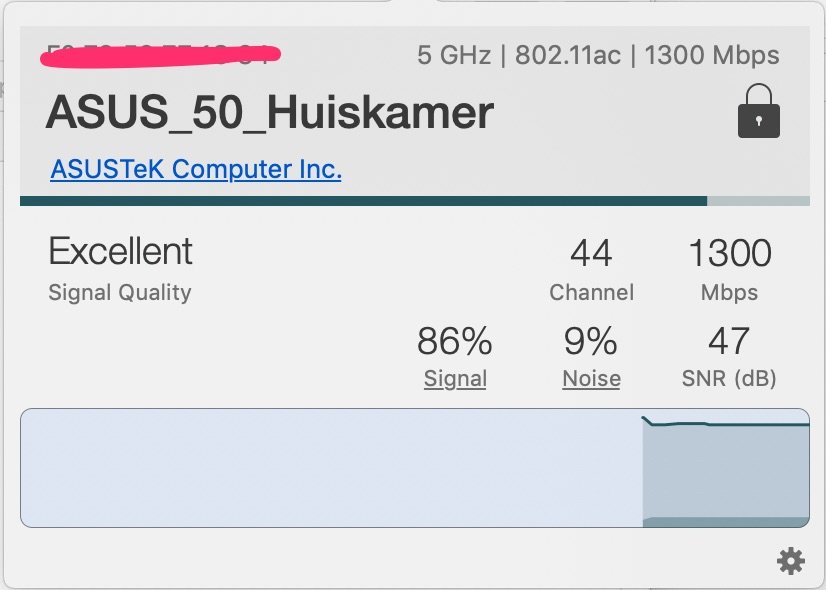The image size is (826, 590).
Task: Click the Signal Quality label
Action: pyautogui.click(x=120, y=293)
